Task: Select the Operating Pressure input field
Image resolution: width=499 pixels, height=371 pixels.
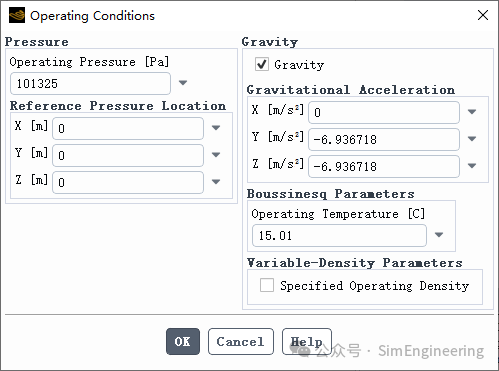Action: pos(90,83)
